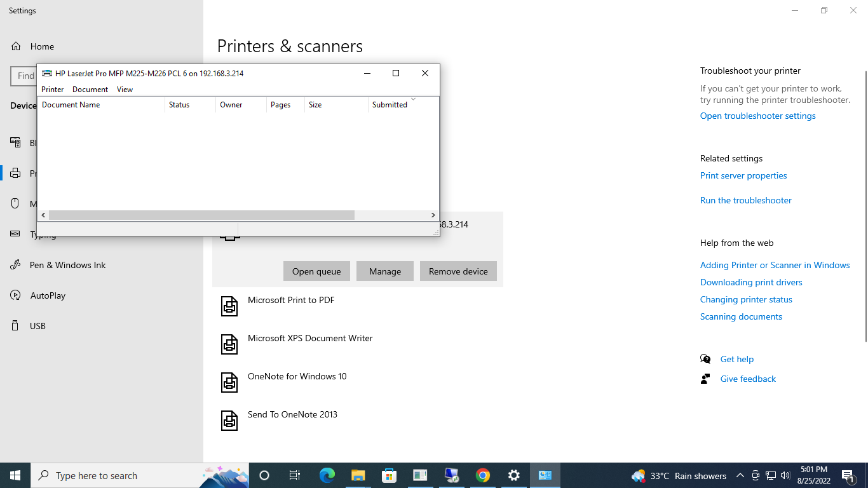Open Print server properties link

743,175
